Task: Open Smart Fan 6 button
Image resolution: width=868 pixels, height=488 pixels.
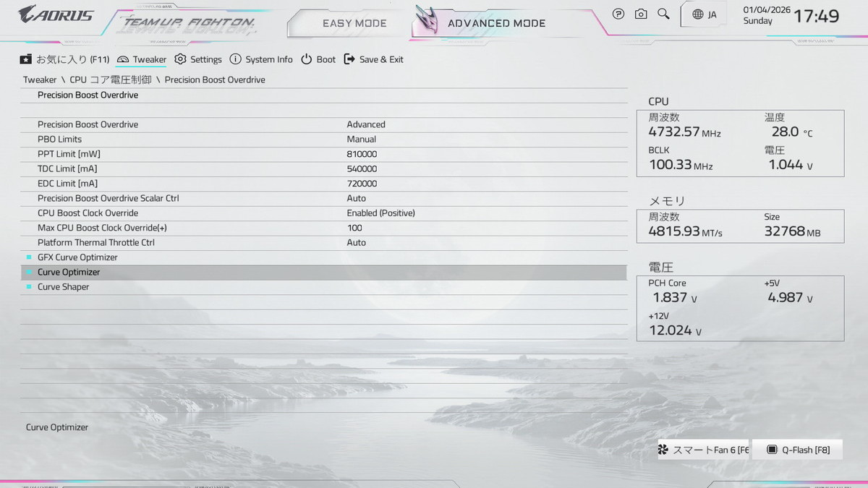Action: click(x=703, y=450)
